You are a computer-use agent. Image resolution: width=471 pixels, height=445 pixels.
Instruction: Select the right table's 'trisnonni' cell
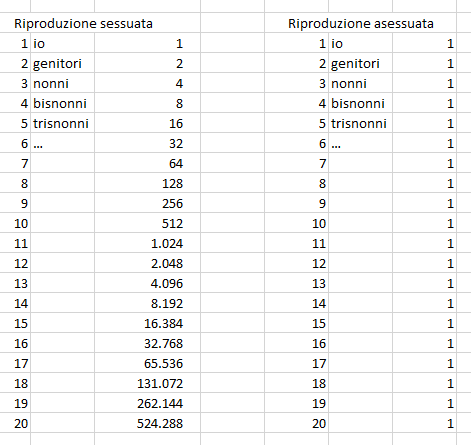360,123
